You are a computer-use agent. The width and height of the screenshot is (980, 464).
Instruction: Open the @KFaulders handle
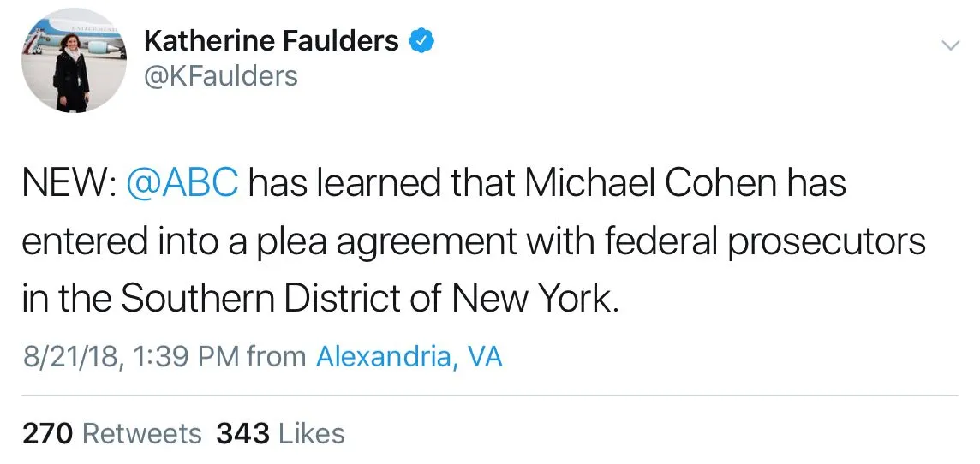click(221, 76)
